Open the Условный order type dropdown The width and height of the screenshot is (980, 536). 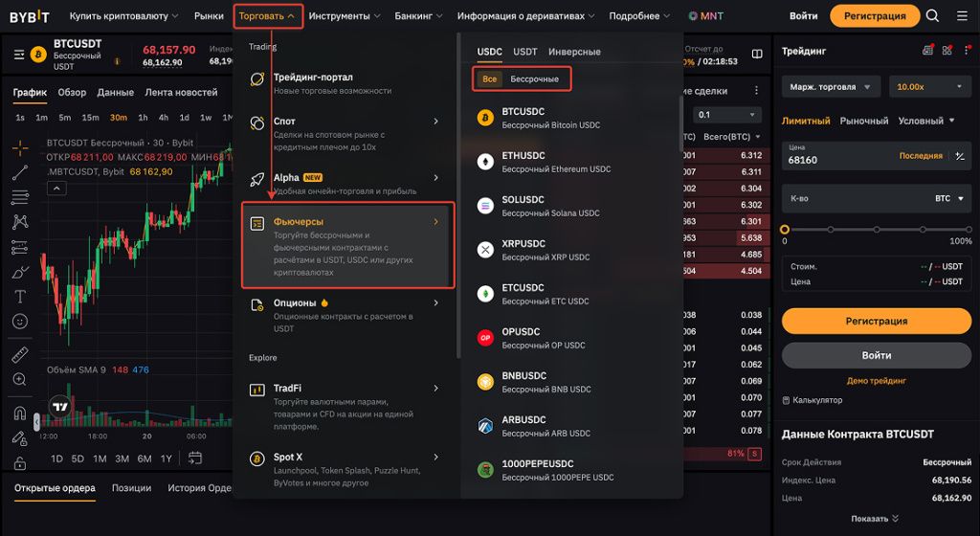pos(926,121)
